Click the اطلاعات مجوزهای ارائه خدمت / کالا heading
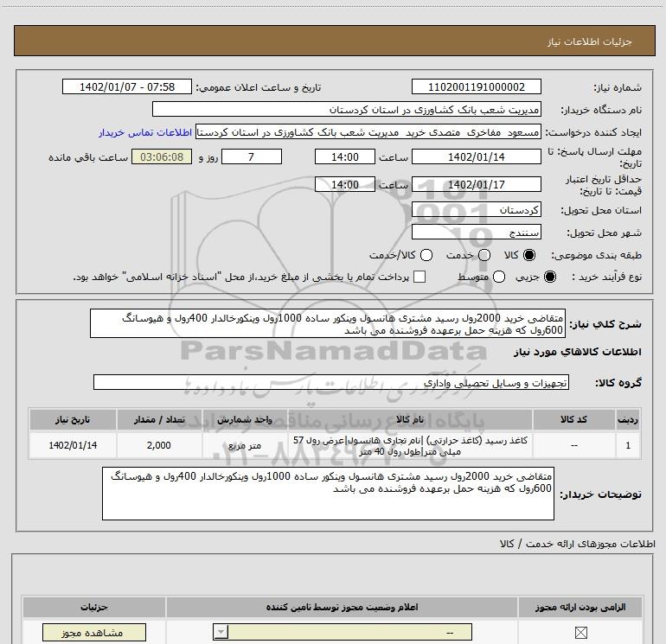This screenshot has width=666, height=644. tap(578, 544)
